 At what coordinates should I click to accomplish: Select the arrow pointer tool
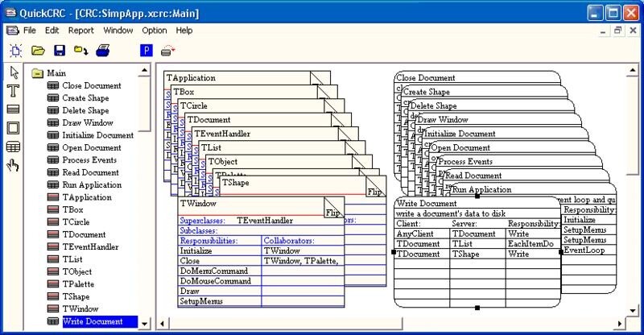tap(14, 72)
